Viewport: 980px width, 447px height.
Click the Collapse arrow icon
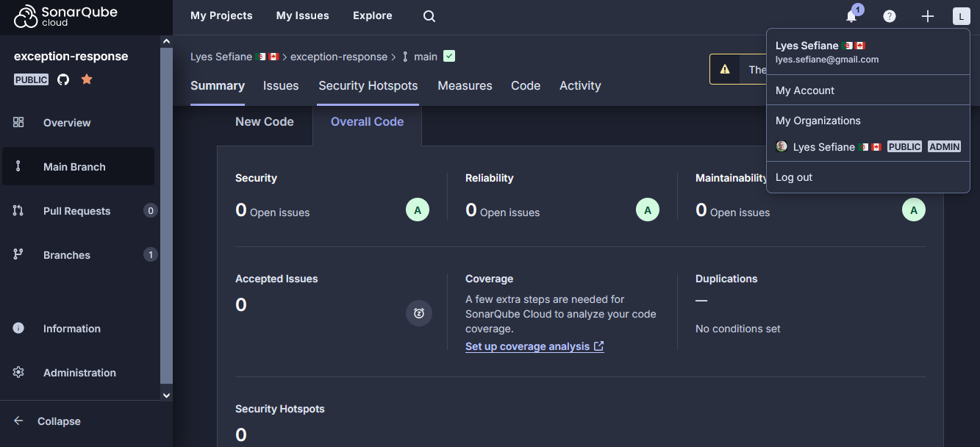(18, 421)
